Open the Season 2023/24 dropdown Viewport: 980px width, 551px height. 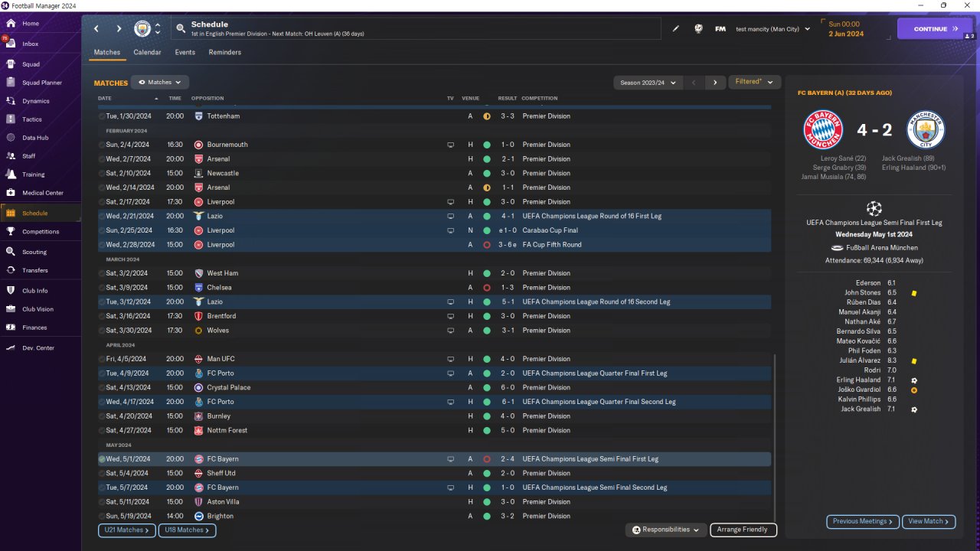click(647, 82)
